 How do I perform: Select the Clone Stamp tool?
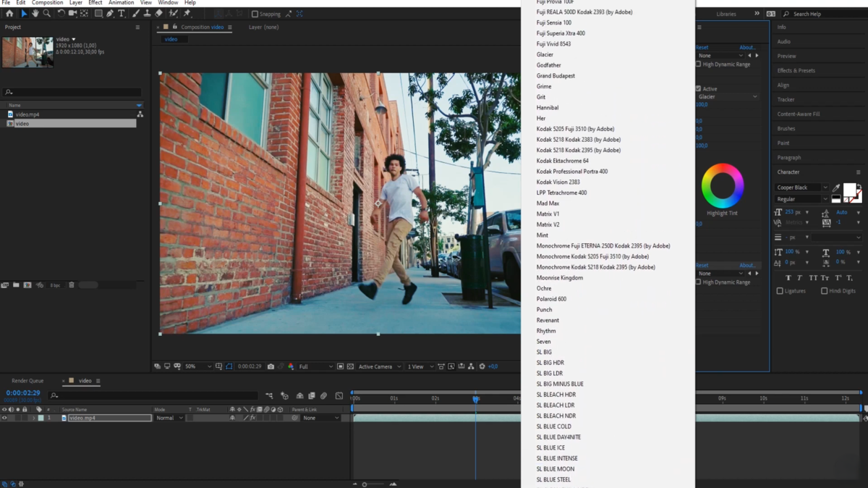click(147, 13)
